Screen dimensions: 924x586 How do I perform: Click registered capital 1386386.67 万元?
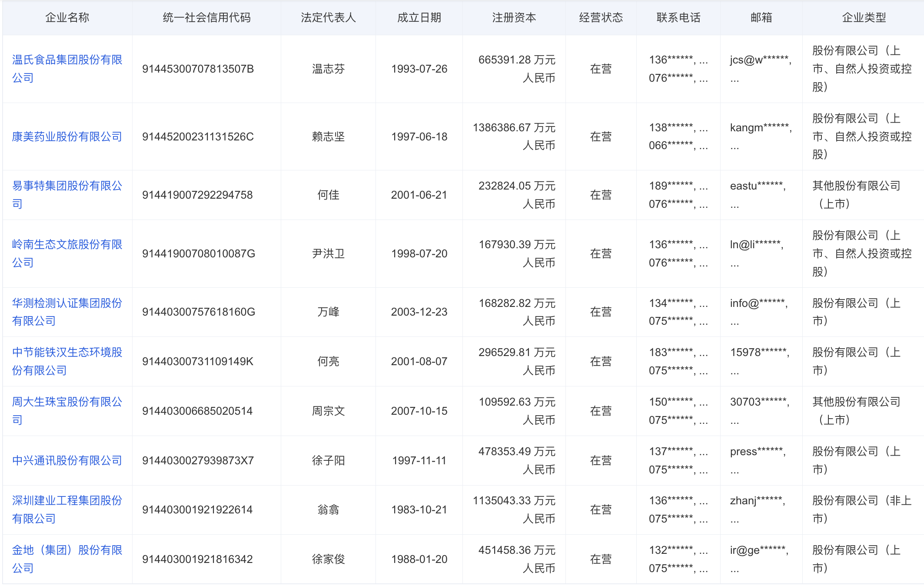[514, 127]
